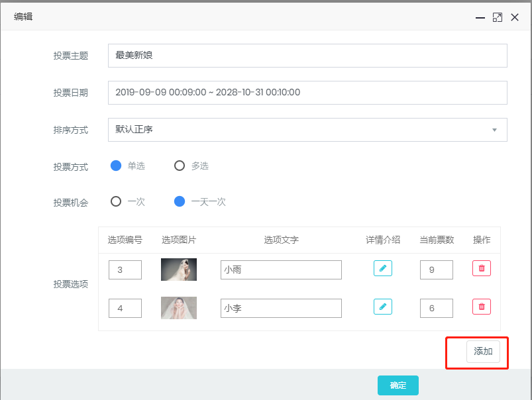The width and height of the screenshot is (532, 400).
Task: Click the 当前票数 column header
Action: tap(437, 240)
